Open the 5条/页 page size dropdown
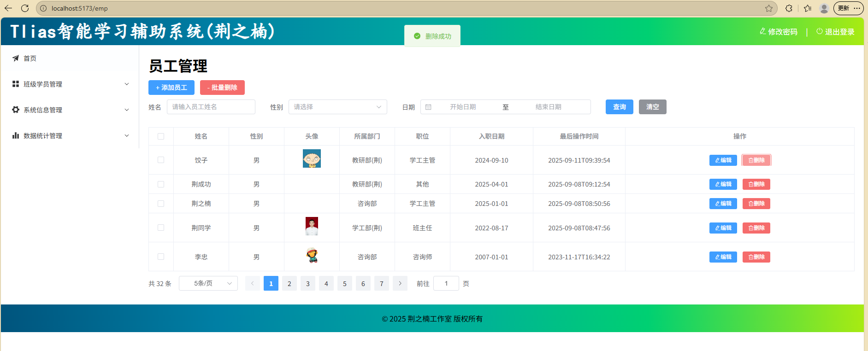The height and width of the screenshot is (351, 868). [208, 283]
